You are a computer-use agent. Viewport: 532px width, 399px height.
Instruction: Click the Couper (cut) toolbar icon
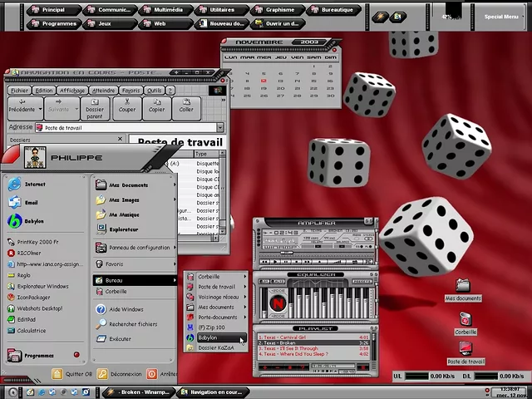pos(126,105)
